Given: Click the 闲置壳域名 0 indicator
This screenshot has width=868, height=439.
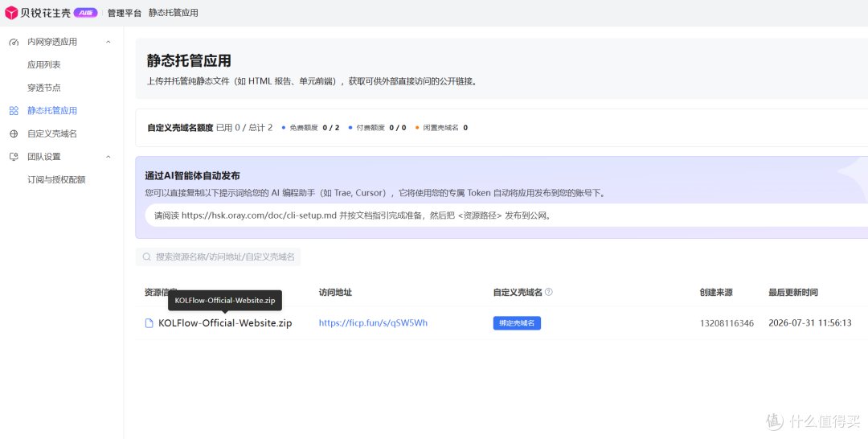Looking at the screenshot, I should coord(441,128).
